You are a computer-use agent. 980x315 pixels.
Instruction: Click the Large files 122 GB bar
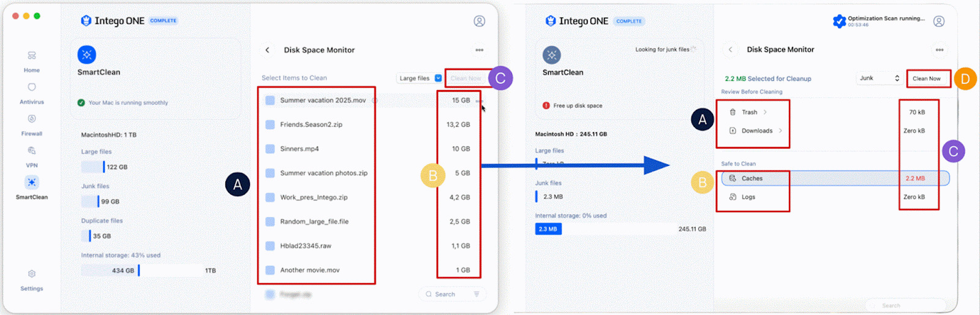[x=93, y=167]
